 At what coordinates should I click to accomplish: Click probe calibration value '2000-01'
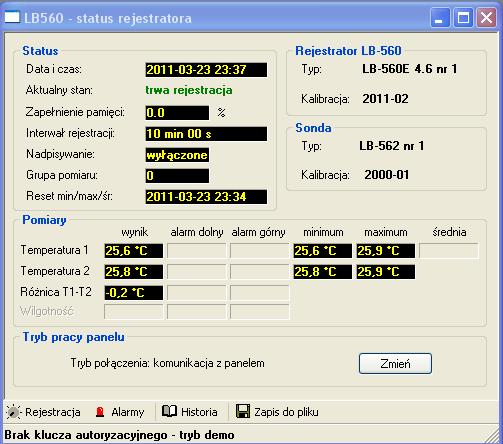(387, 175)
